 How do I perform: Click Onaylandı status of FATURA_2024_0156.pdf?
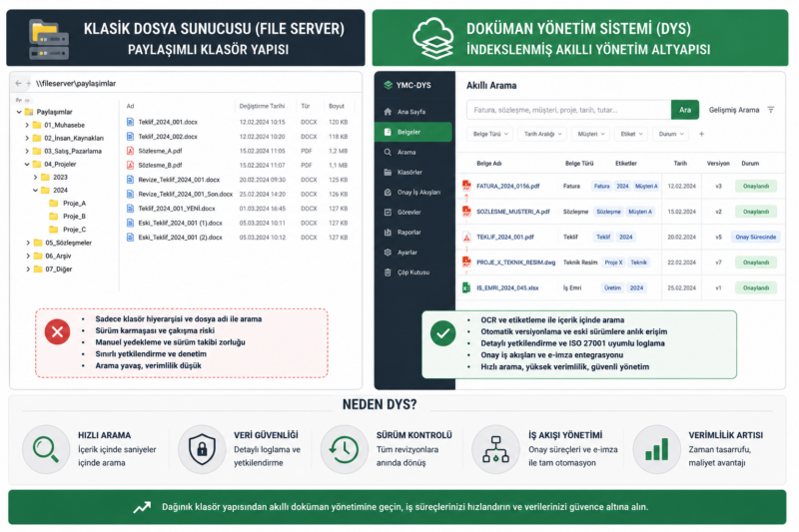coord(756,186)
